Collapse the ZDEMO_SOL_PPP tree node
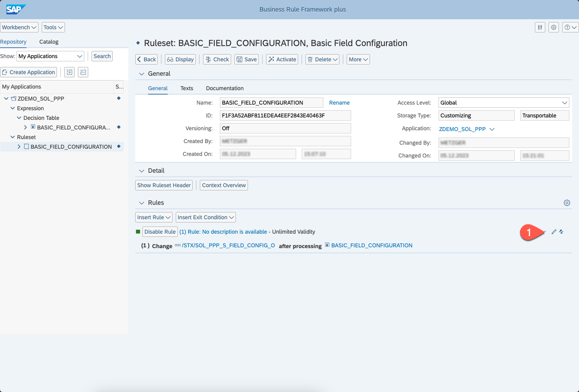The width and height of the screenshot is (579, 392). pyautogui.click(x=6, y=99)
